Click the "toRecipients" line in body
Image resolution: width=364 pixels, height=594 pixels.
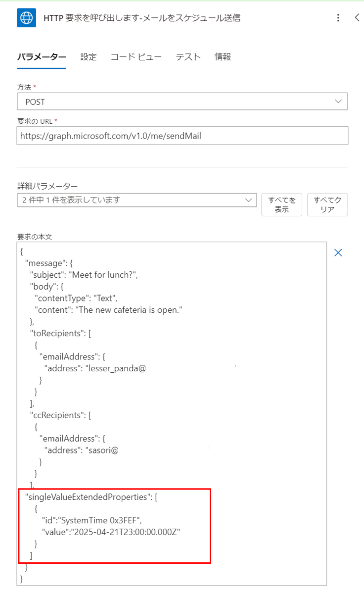point(60,333)
